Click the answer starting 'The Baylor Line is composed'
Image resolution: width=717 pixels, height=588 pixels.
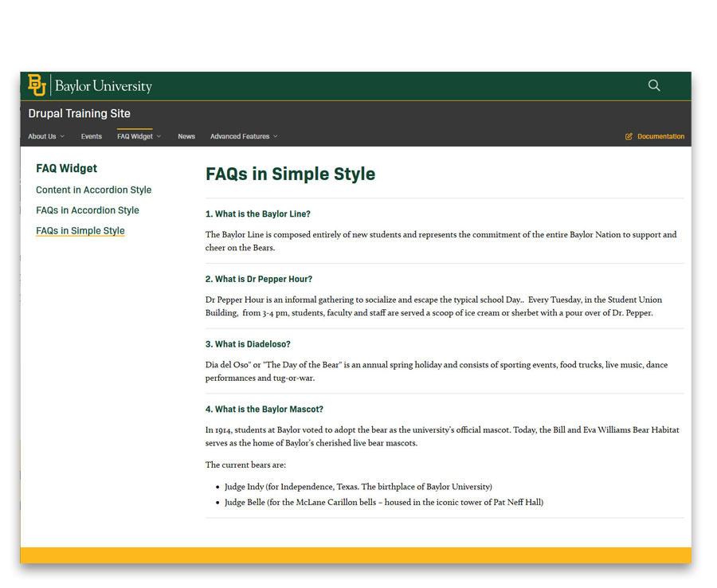tap(441, 241)
